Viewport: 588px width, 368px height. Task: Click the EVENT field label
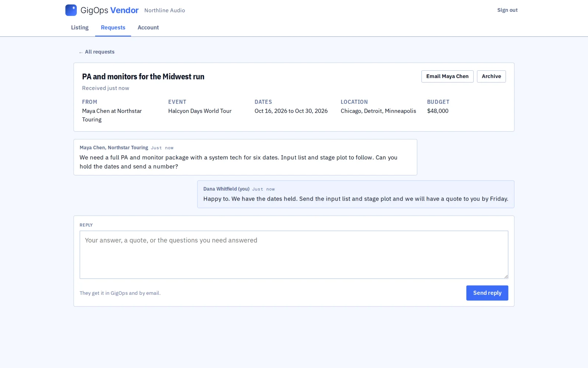pos(177,102)
